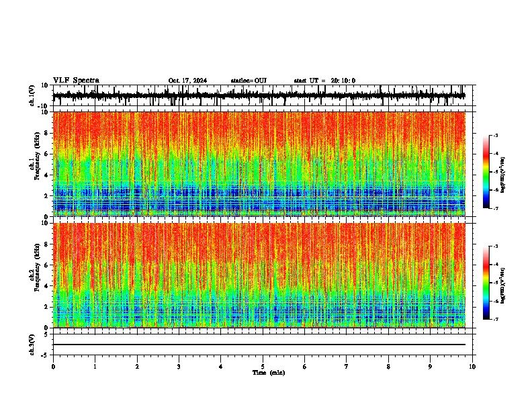Click the ch.2 color scale bar

486,283
